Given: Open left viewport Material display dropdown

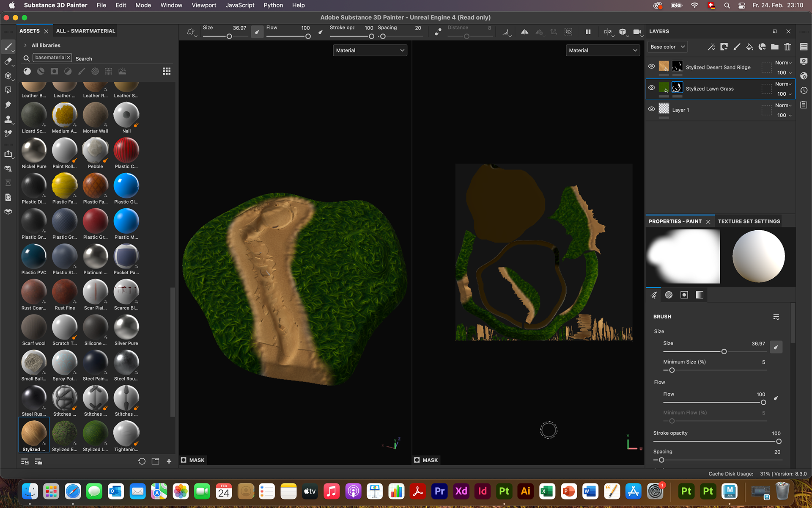Looking at the screenshot, I should tap(370, 50).
